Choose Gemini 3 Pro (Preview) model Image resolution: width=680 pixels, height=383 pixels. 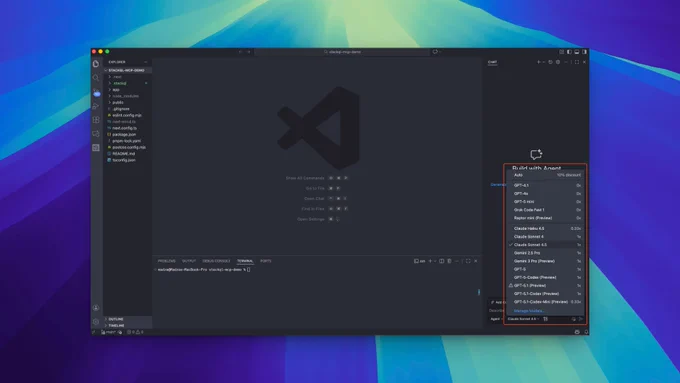[546, 261]
